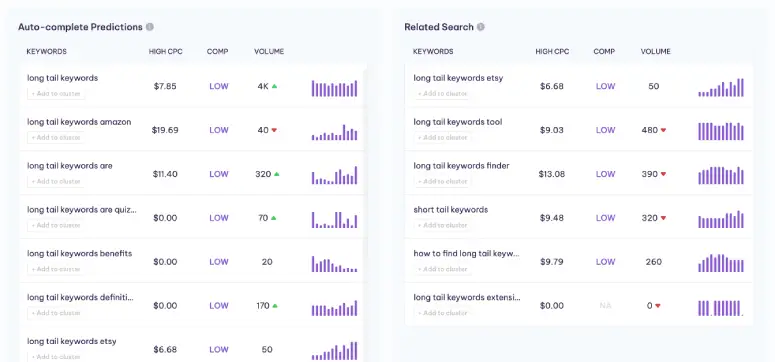Add 'long tail keywords finder' to cluster
Screen dimensions: 775x362
point(442,181)
